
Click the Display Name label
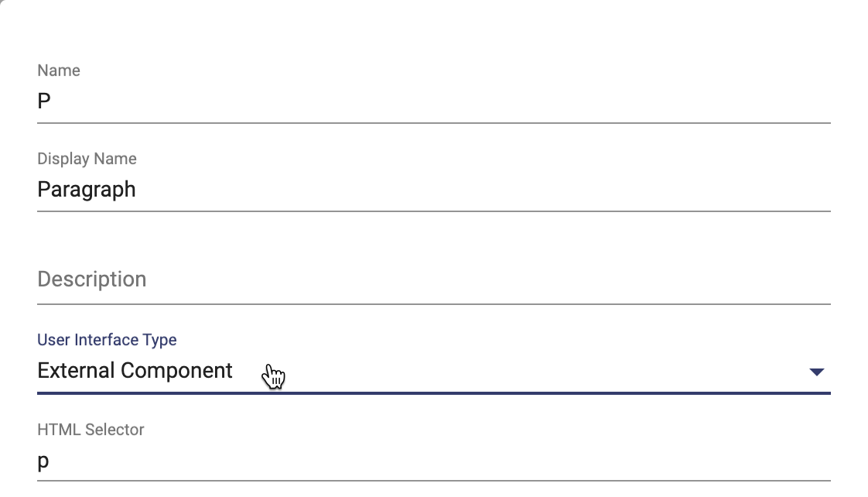(x=87, y=159)
